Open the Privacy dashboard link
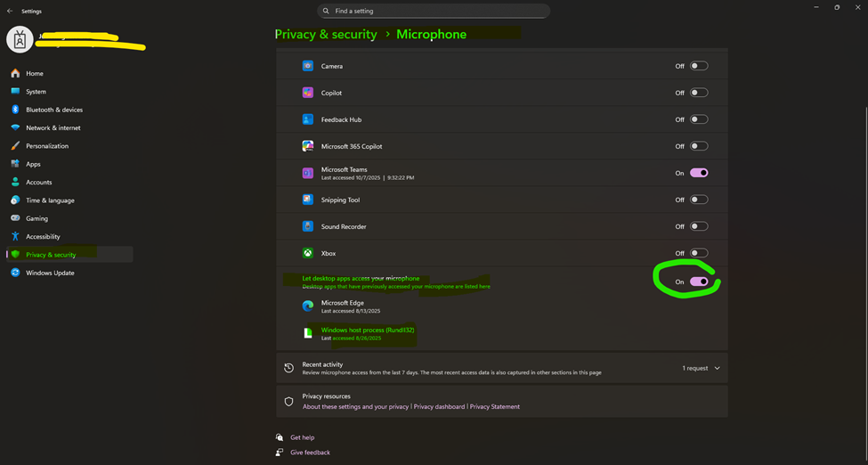 (x=439, y=407)
